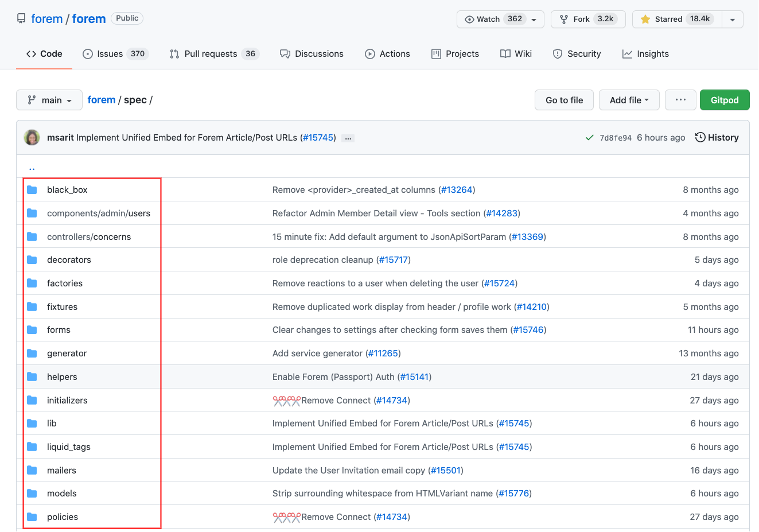
Task: Open the Wiki tab
Action: (x=516, y=54)
